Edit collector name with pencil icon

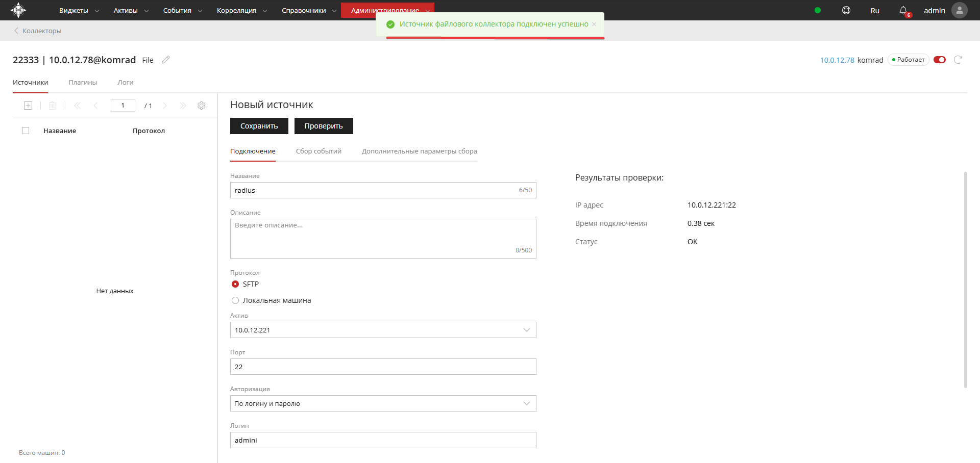click(166, 60)
